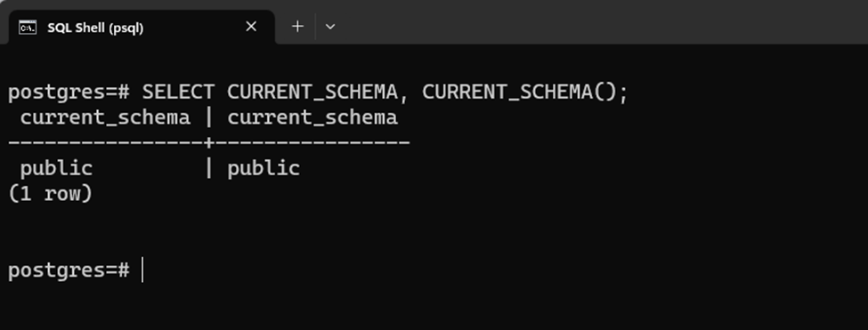Click the bottom postgres=# prompt text
This screenshot has width=868, height=330.
tap(69, 271)
